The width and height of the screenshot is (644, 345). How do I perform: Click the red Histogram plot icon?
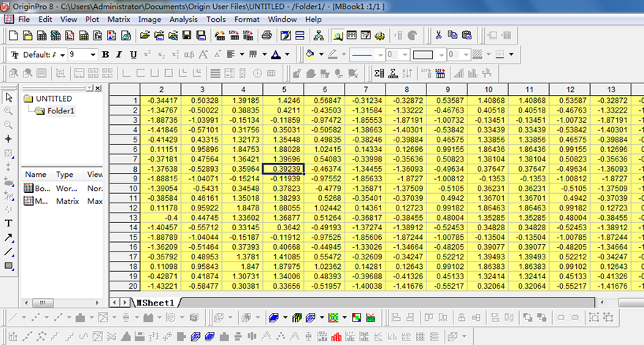(x=337, y=337)
